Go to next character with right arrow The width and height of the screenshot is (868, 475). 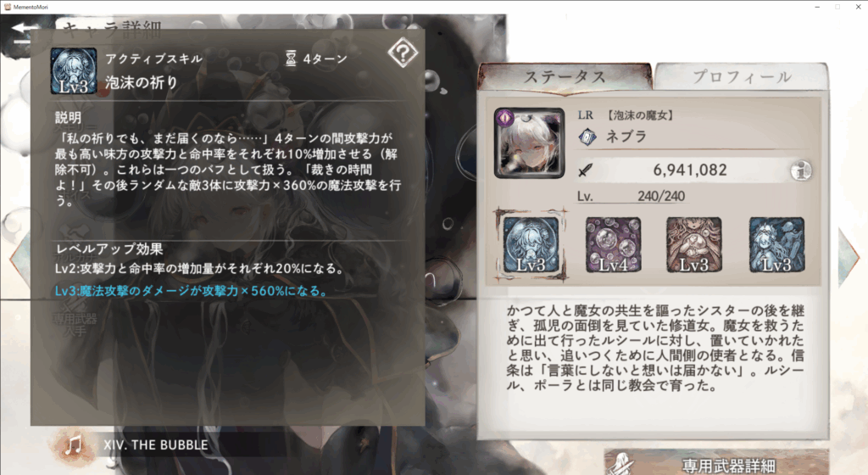(849, 259)
